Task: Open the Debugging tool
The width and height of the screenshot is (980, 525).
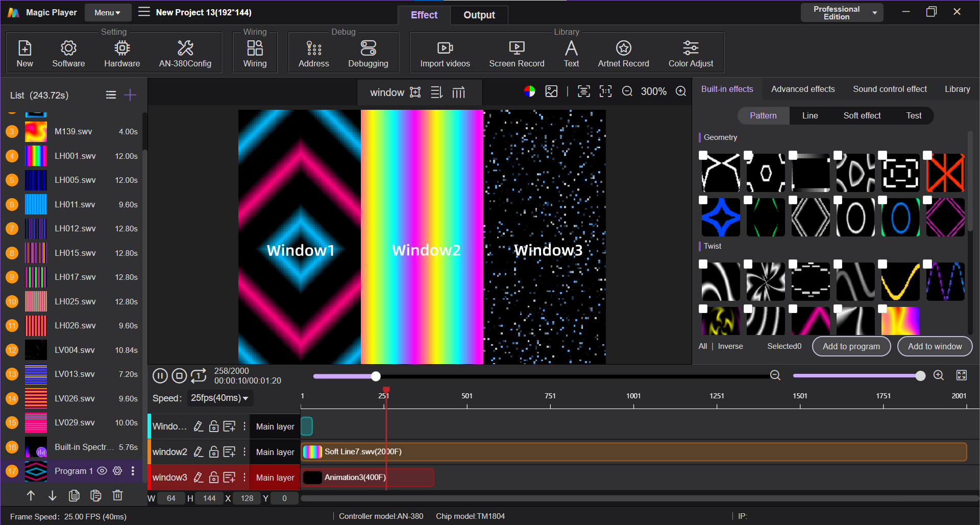Action: click(x=368, y=53)
